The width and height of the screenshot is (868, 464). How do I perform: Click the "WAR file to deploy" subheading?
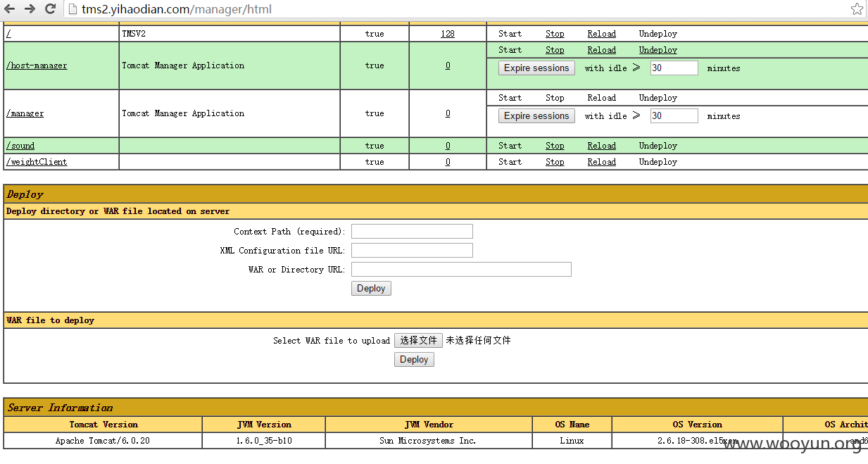tap(50, 320)
